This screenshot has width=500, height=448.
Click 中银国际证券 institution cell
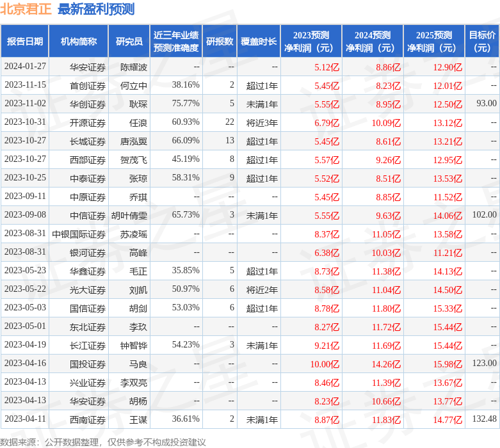tap(79, 234)
